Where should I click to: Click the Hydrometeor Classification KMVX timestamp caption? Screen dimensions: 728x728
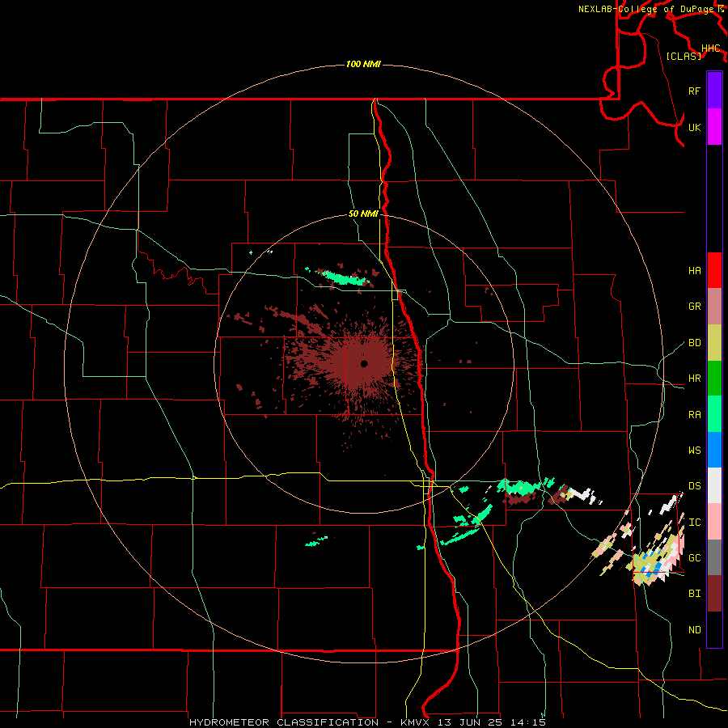coord(367,722)
